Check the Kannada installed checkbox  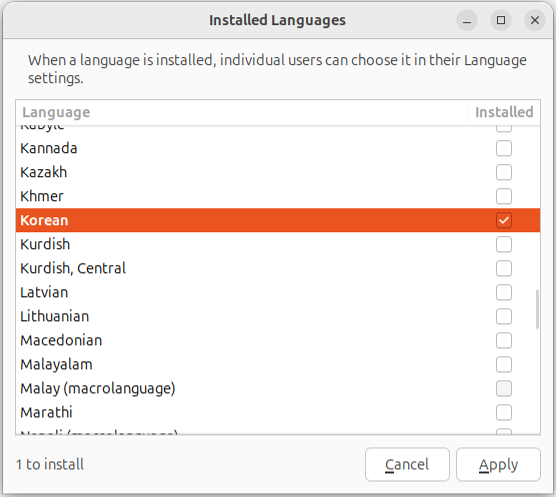(x=504, y=148)
